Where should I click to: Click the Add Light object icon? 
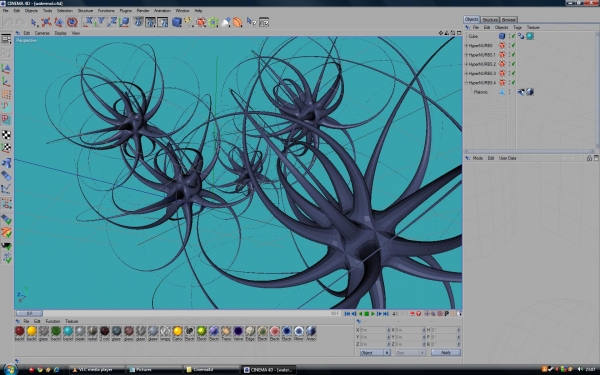point(226,22)
